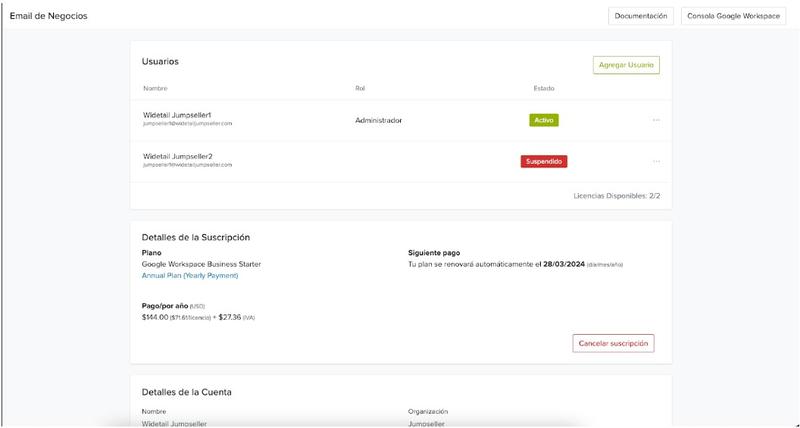The height and width of the screenshot is (428, 800).
Task: Click the Plano label
Action: tap(152, 253)
